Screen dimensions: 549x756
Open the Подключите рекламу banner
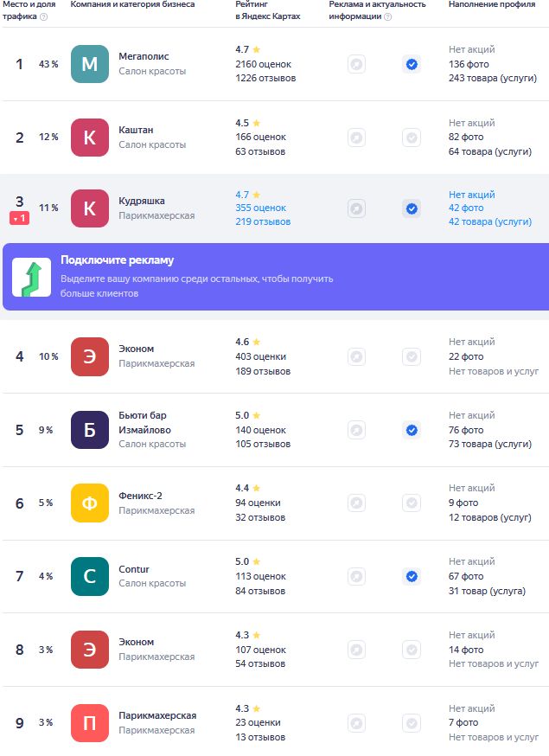(276, 277)
